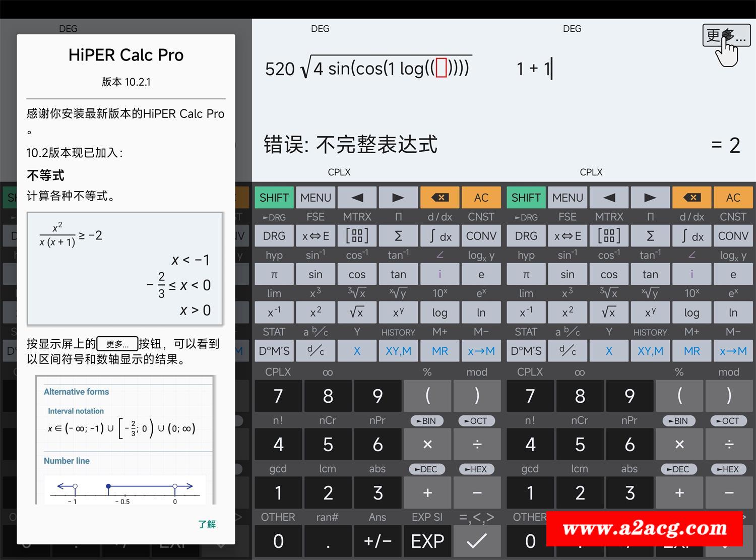
Task: Tap the xʸ power key on middle keypad
Action: pyautogui.click(x=398, y=313)
